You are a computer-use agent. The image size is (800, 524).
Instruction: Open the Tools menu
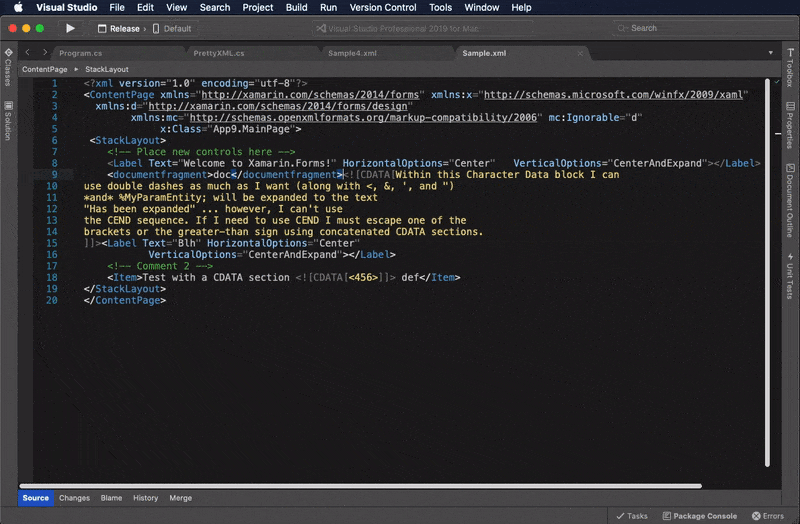[x=440, y=7]
